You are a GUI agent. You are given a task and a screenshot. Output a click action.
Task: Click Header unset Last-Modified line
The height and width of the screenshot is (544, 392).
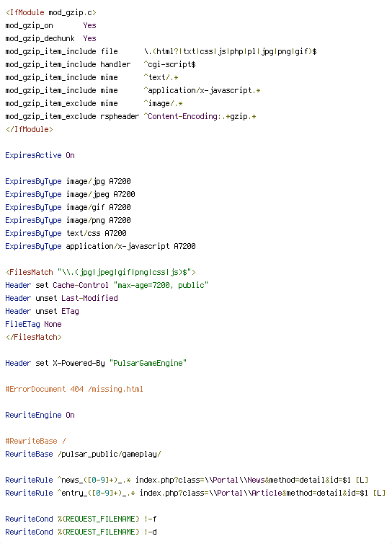[61, 299]
